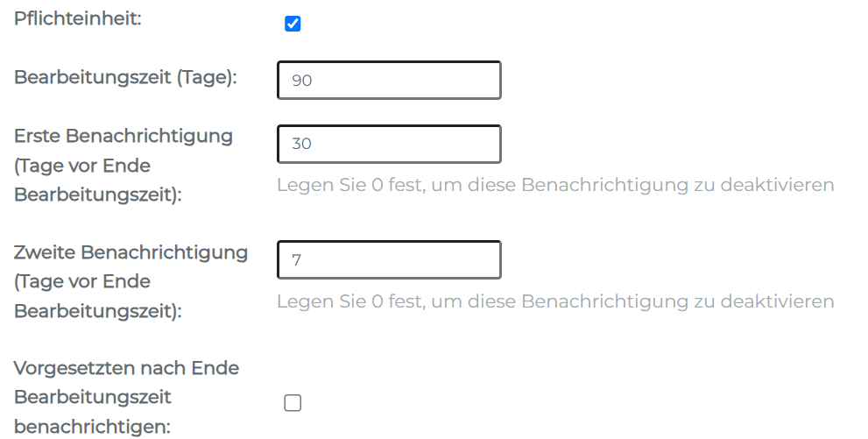Enable Vorgesetzten benachrichtigen checkbox

[293, 403]
